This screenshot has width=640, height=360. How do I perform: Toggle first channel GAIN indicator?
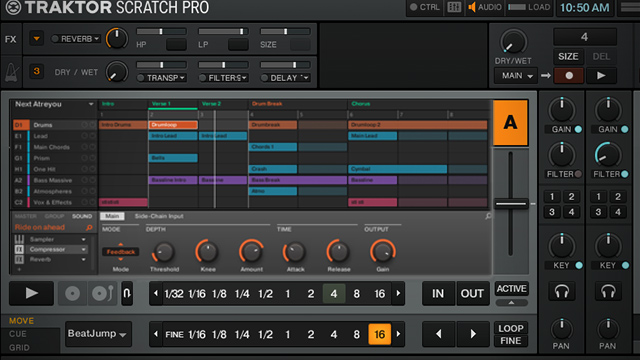pos(578,129)
